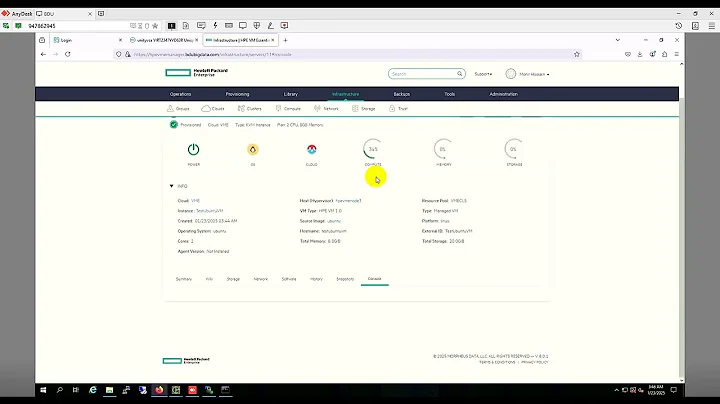Go back in the browser

(43, 54)
